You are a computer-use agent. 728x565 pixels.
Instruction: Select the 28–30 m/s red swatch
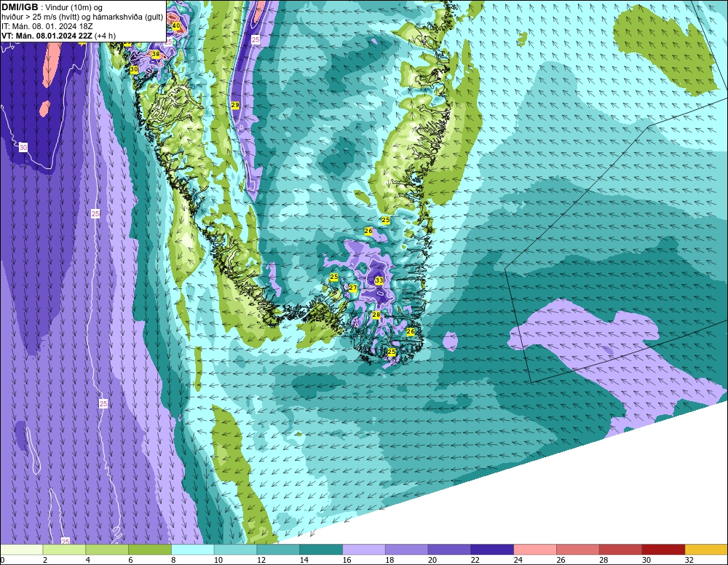point(620,550)
